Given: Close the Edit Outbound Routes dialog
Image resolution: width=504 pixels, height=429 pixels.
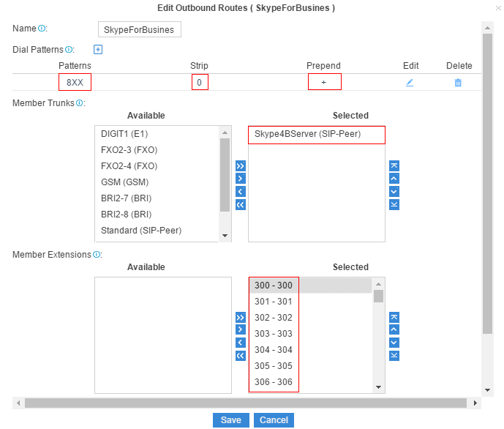Looking at the screenshot, I should click(498, 8).
